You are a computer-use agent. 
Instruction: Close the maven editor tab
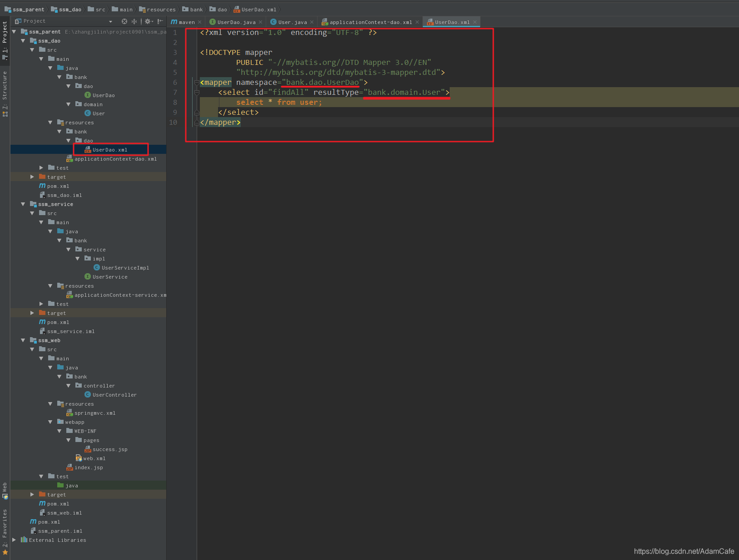pos(200,22)
